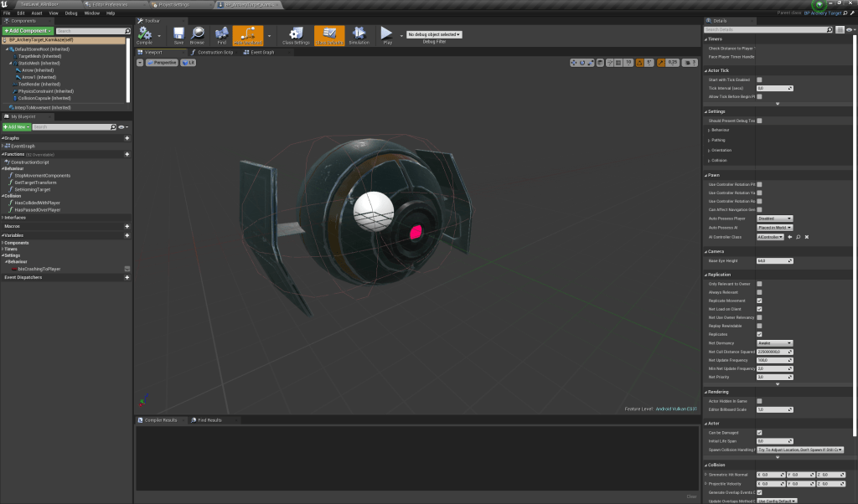Screen dimensions: 858x504
Task: Toggle Replicate Movement checkbox
Action: 759,301
